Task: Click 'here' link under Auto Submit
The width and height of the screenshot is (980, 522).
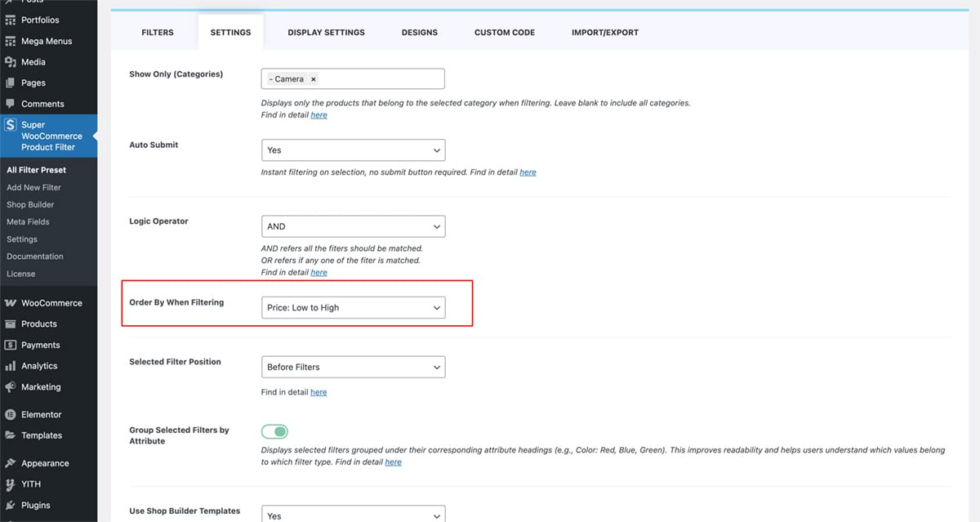Action: tap(528, 172)
